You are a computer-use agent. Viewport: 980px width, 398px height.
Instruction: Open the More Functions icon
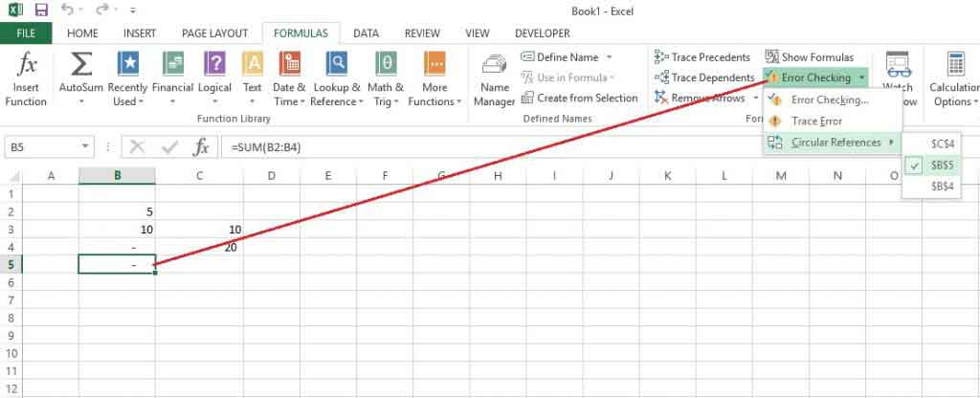[x=434, y=64]
